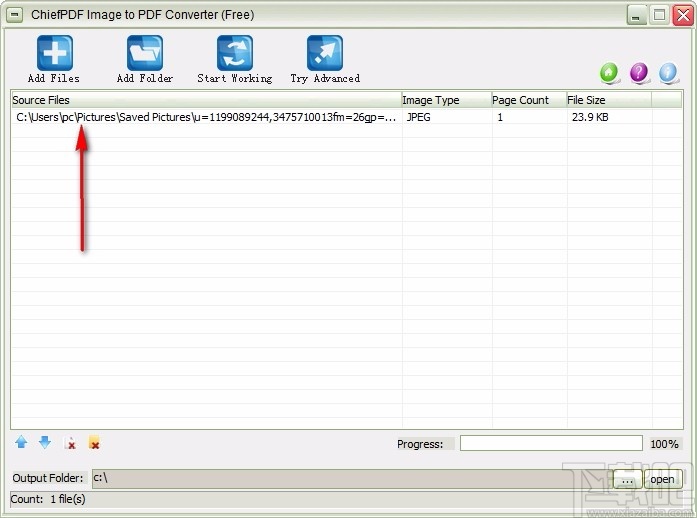Minimize the ChiefPDF window
This screenshot has height=518, width=697.
637,16
